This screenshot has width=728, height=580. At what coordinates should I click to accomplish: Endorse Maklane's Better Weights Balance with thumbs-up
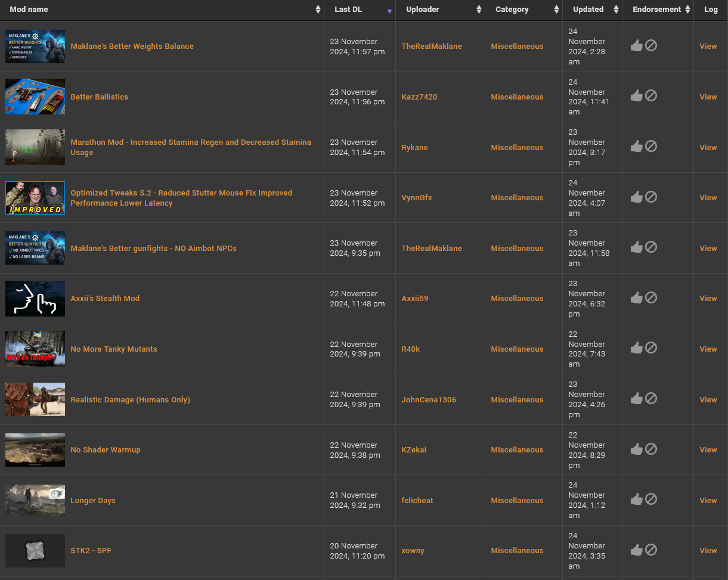(636, 46)
